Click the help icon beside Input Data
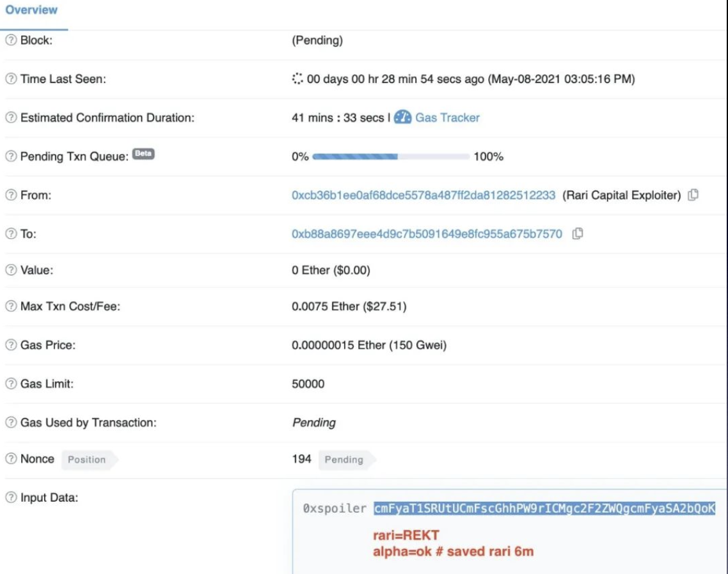 tap(11, 497)
